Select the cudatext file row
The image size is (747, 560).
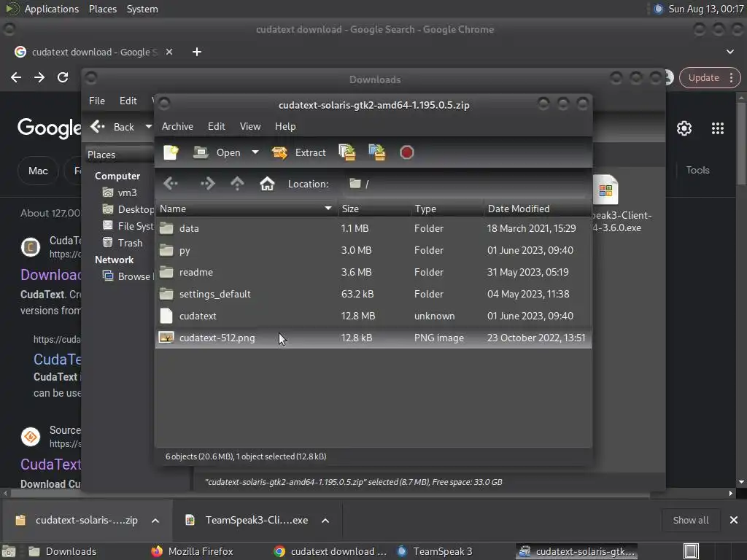coord(373,316)
